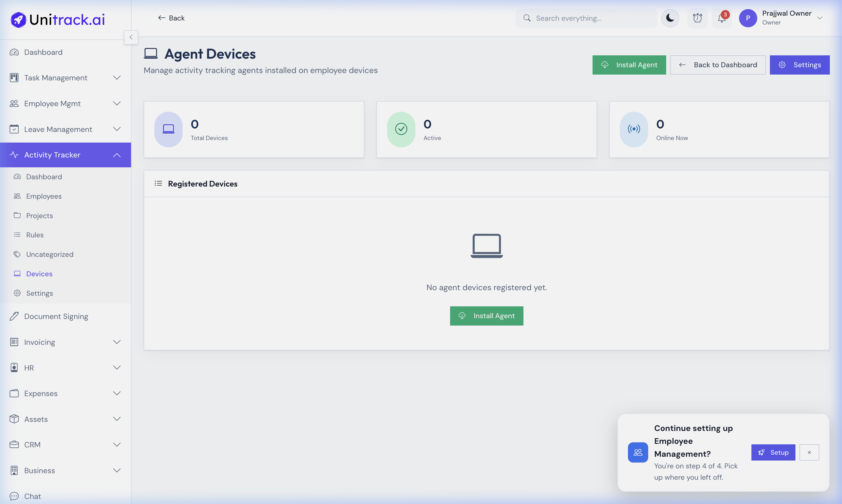Click the Document Signing pen icon
Image resolution: width=842 pixels, height=504 pixels.
point(14,316)
